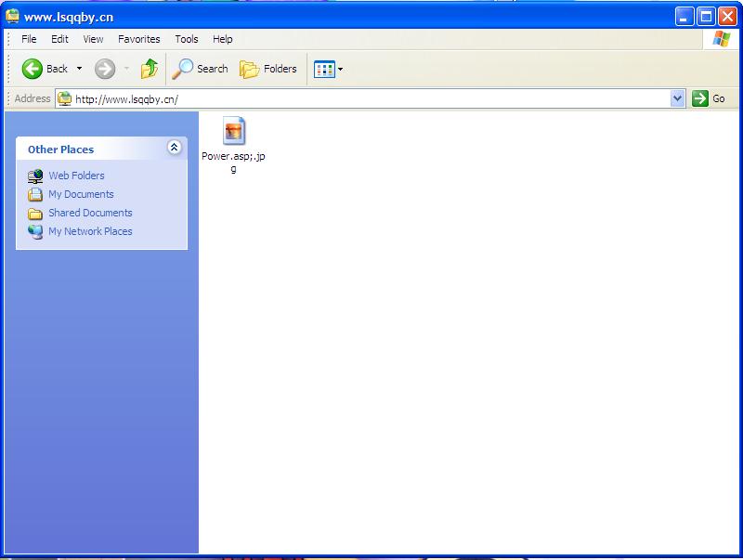Click the web folder icon in address bar
This screenshot has height=560, width=743.
point(64,98)
